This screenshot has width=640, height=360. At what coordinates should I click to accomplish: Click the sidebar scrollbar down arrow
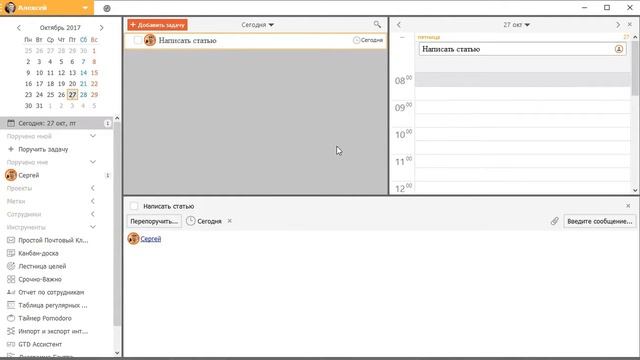coord(117,353)
